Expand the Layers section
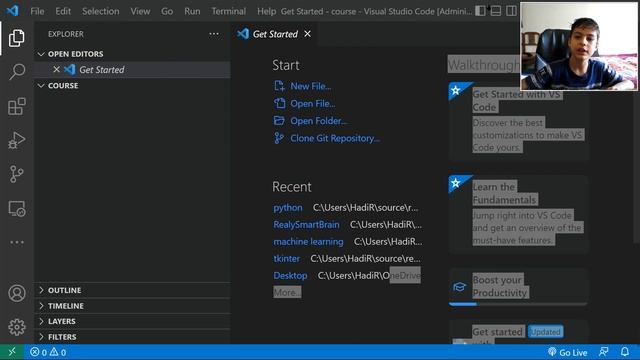This screenshot has height=360, width=640. click(x=132, y=321)
